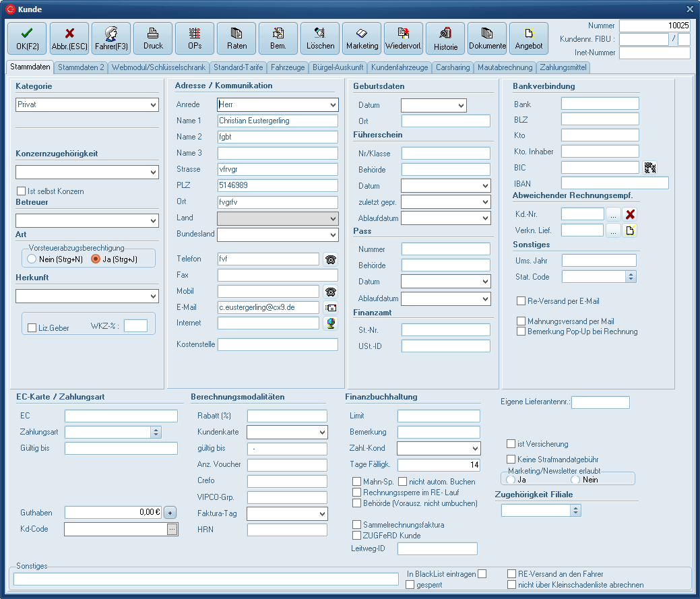700x599 pixels.
Task: Click the OK (F2) toolbar button
Action: [x=27, y=38]
